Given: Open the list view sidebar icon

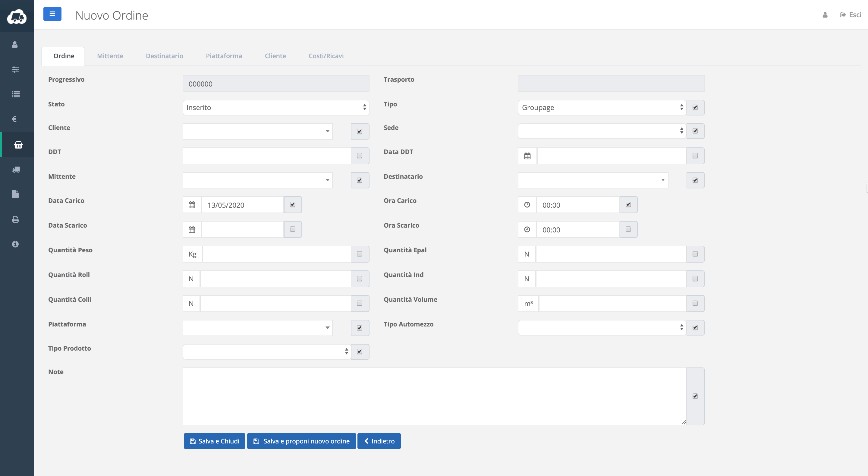Looking at the screenshot, I should click(x=15, y=94).
